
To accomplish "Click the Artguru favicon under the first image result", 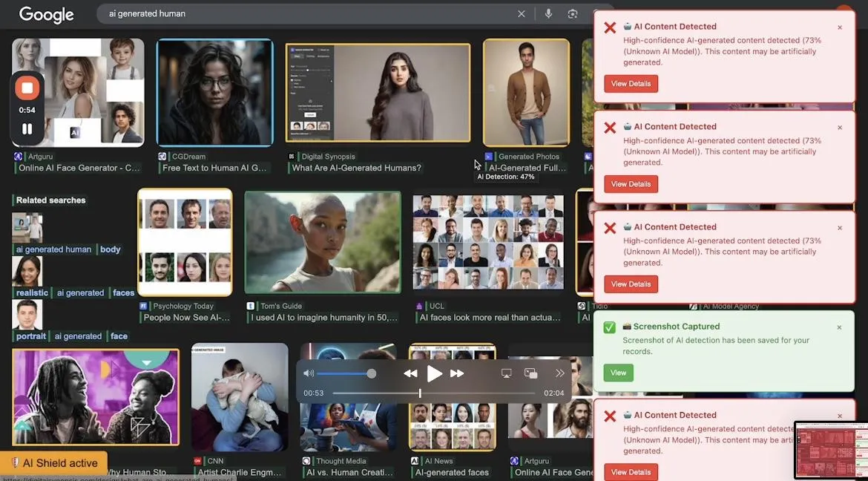I will tap(19, 157).
